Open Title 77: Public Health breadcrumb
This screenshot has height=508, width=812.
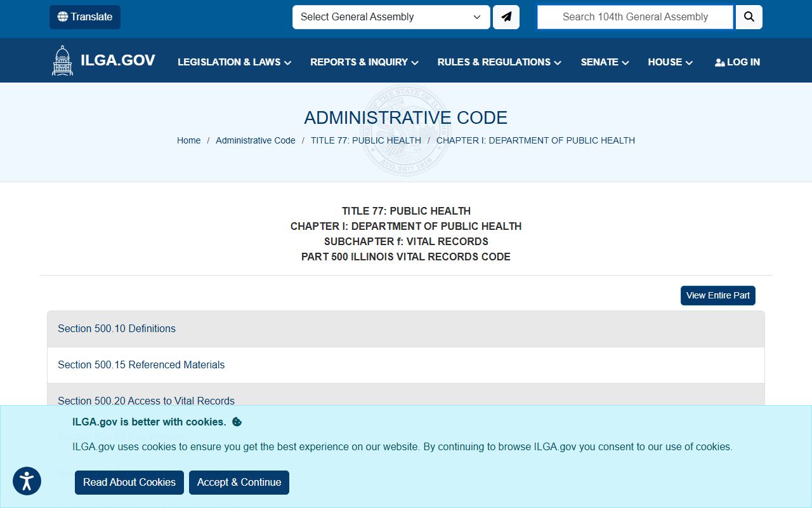tap(366, 140)
